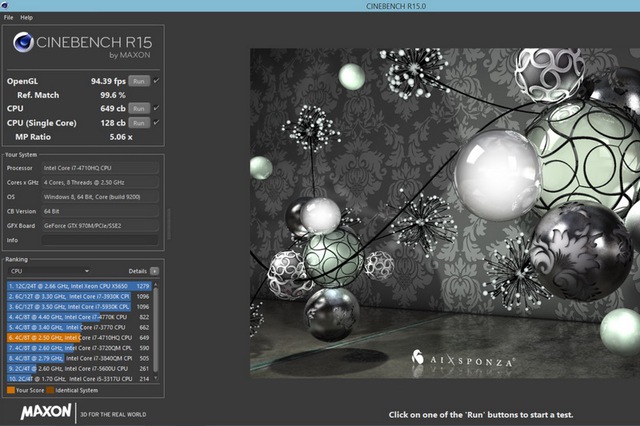
Task: Click the OS field Windows 8
Action: [100, 197]
